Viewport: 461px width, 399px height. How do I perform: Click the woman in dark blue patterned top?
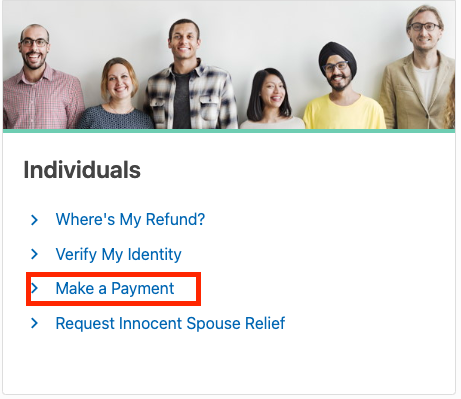pyautogui.click(x=117, y=95)
